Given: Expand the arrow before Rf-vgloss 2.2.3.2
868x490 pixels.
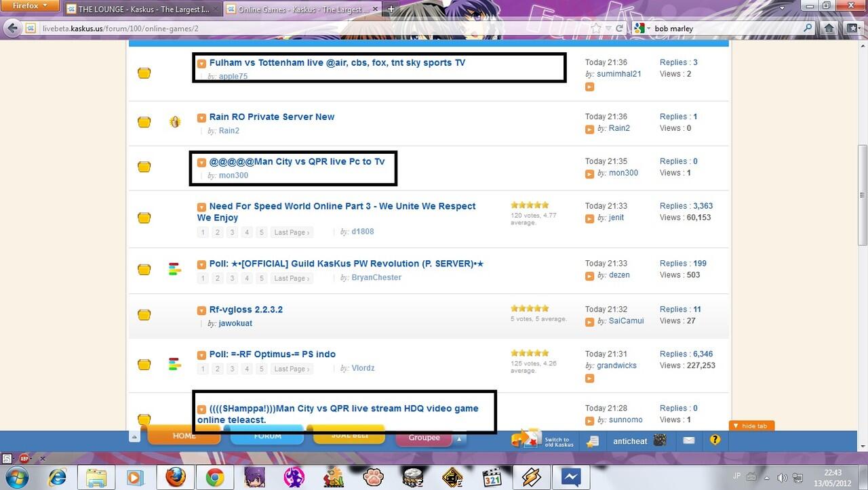Looking at the screenshot, I should coord(201,310).
